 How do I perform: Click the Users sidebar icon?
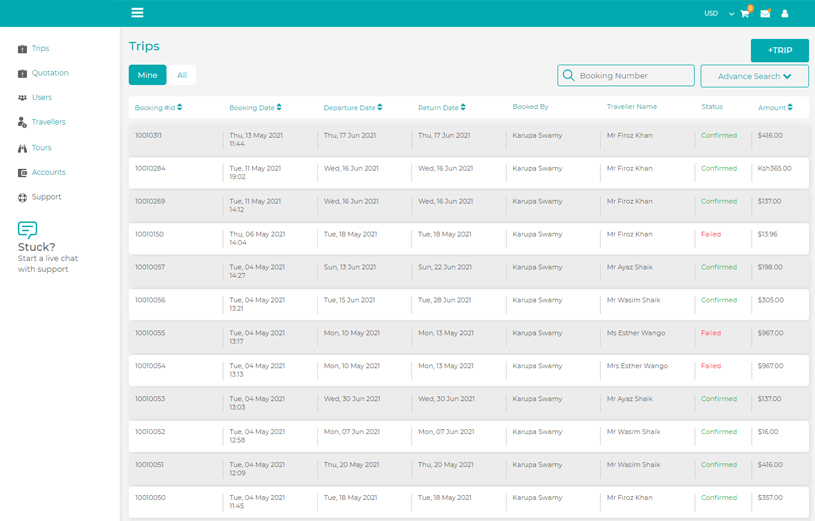point(22,98)
